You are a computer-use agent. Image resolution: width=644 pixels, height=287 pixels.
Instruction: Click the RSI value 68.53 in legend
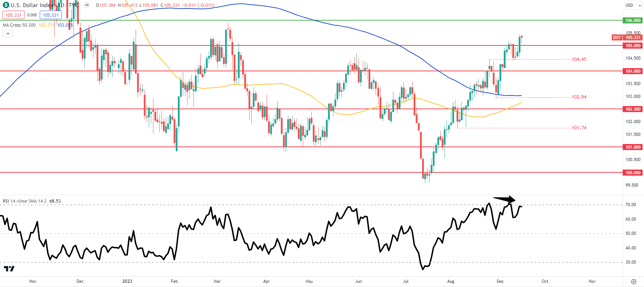tap(55, 201)
